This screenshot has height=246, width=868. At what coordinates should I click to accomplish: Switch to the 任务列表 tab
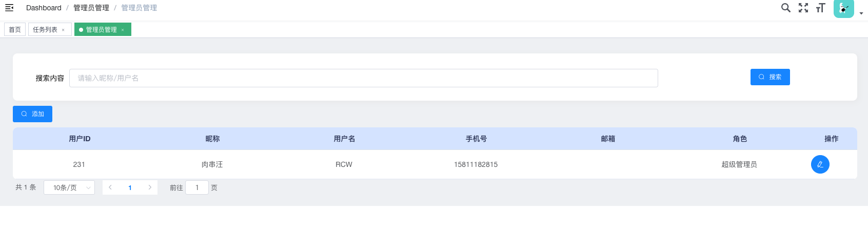45,30
